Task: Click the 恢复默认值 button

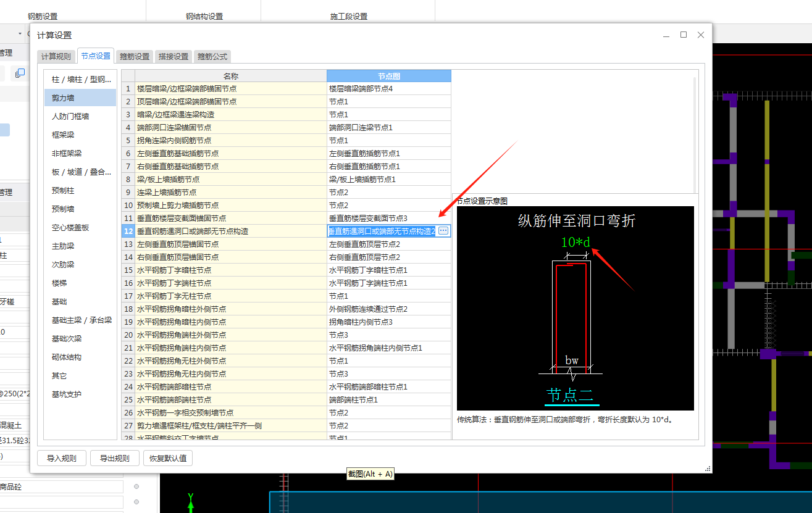Action: (168, 458)
